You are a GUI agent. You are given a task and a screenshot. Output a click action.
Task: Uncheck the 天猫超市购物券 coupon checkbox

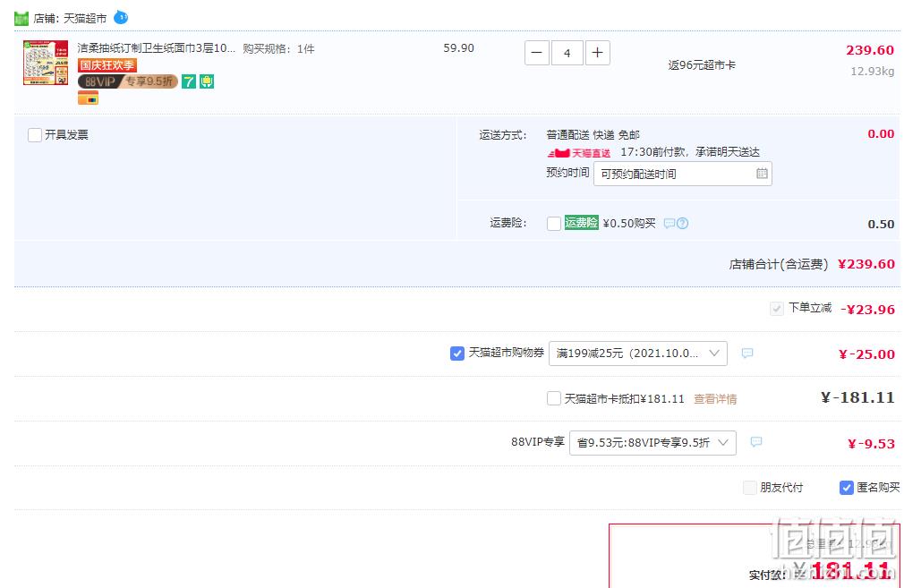[x=456, y=354]
